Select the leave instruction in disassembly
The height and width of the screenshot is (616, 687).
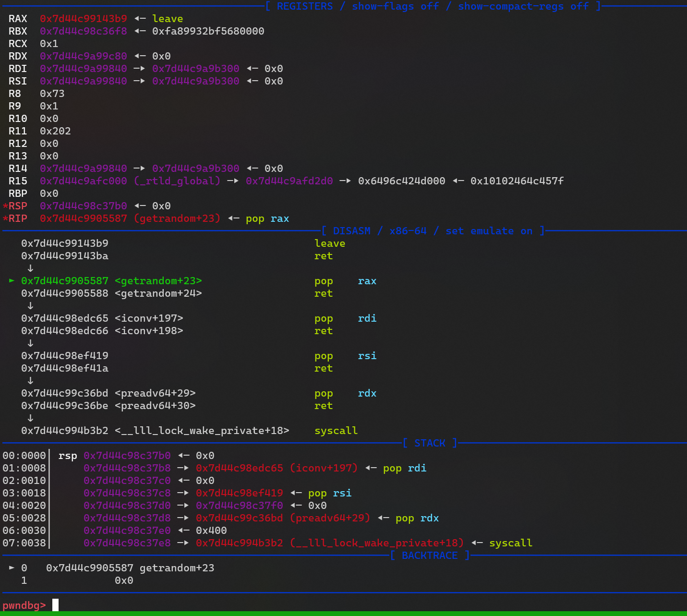coord(330,243)
